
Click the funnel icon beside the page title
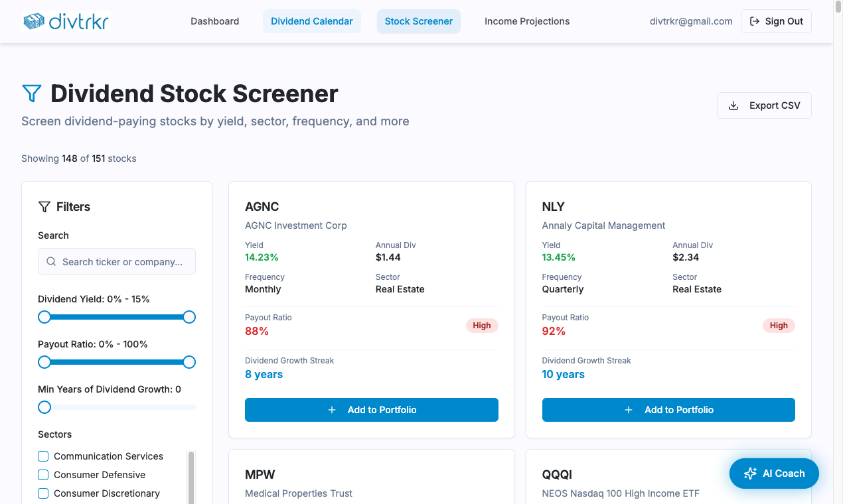[x=31, y=94]
